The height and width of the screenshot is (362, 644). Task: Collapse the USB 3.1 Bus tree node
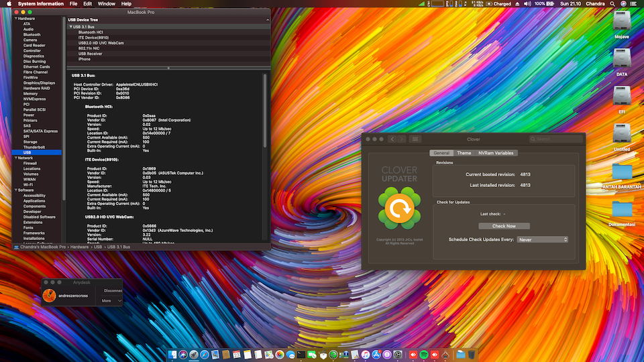[x=70, y=27]
